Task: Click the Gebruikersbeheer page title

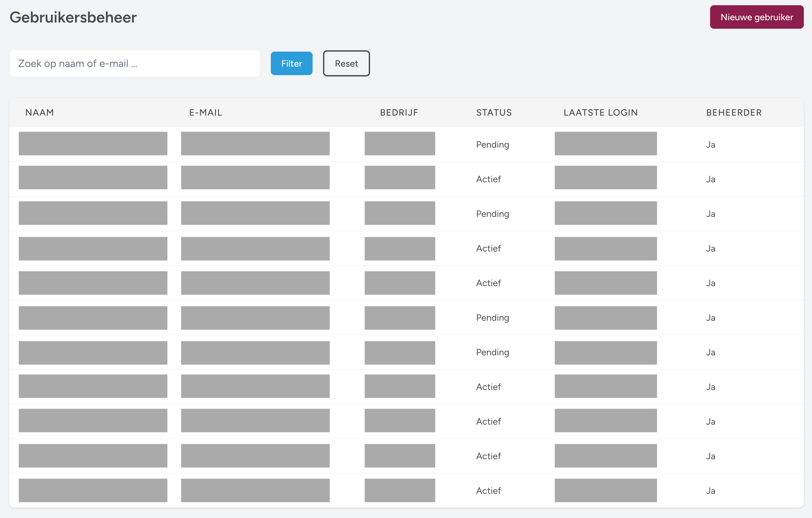Action: click(73, 18)
